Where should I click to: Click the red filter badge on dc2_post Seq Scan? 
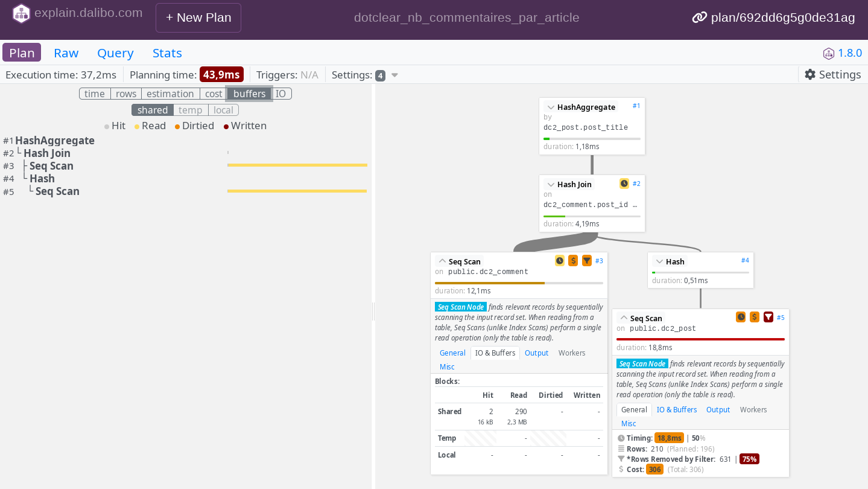coord(768,317)
